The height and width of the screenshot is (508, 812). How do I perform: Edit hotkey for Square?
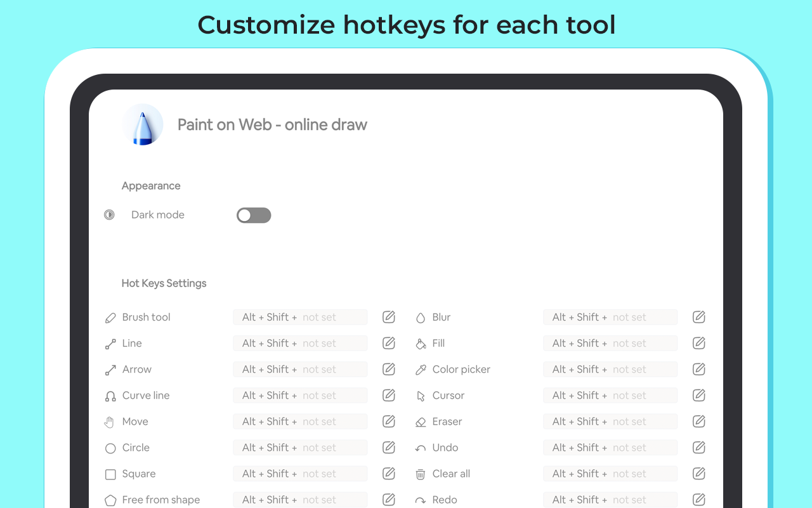(x=389, y=473)
